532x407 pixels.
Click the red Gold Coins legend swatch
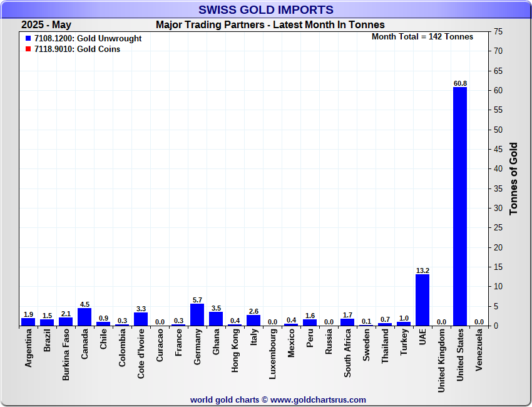[28, 49]
